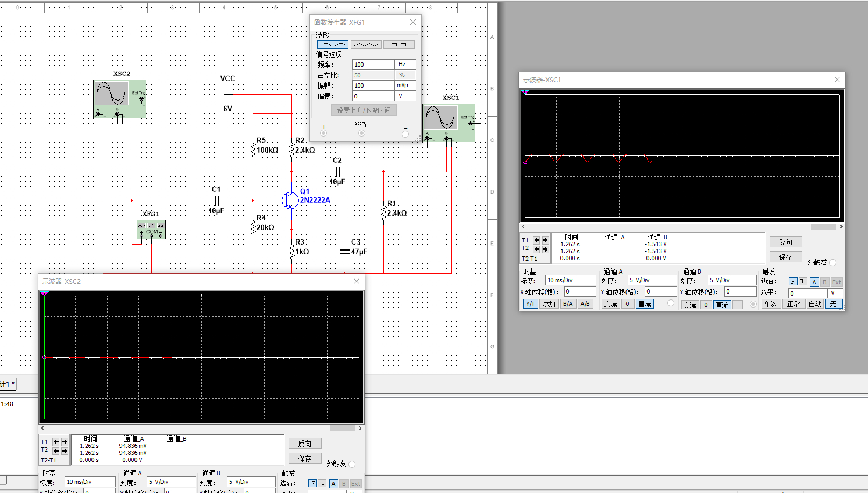
Task: Toggle external trigger radio in XSC1
Action: [833, 262]
